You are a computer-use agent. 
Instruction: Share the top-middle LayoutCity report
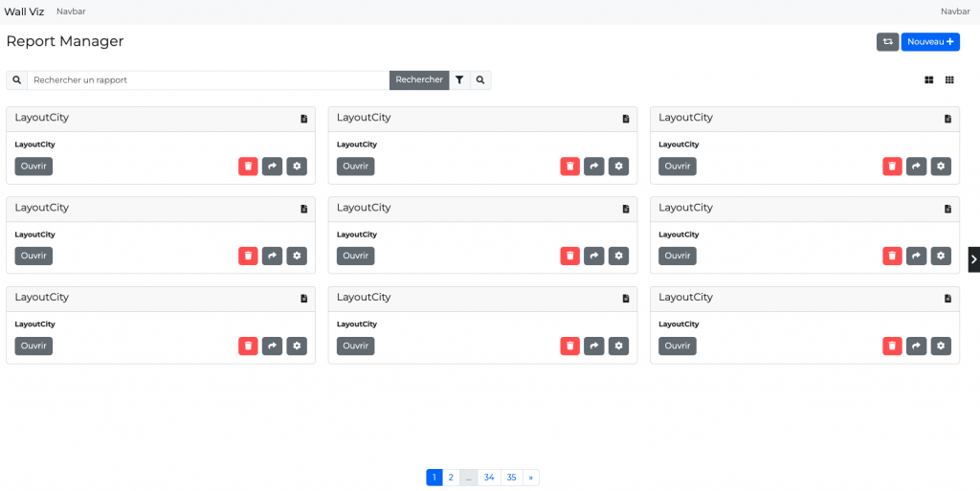[x=594, y=167]
